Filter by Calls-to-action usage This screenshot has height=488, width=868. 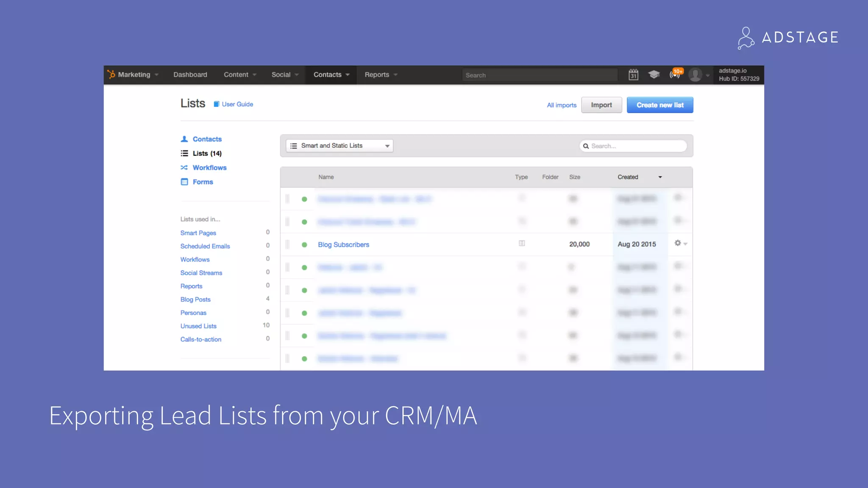point(201,339)
